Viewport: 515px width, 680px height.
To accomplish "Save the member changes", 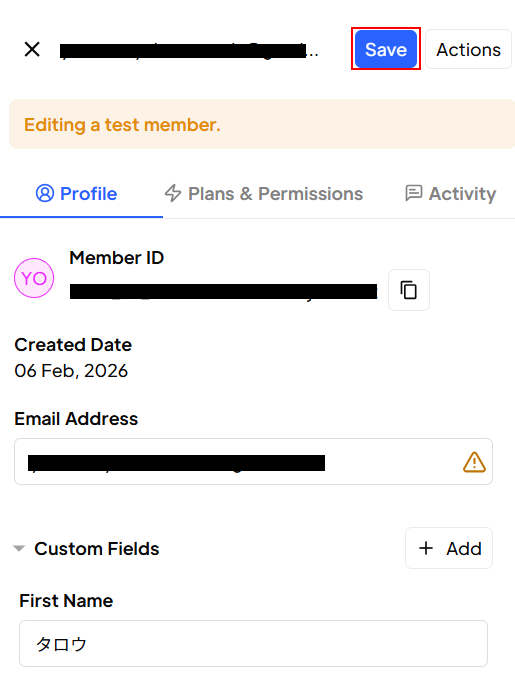I will coord(386,49).
